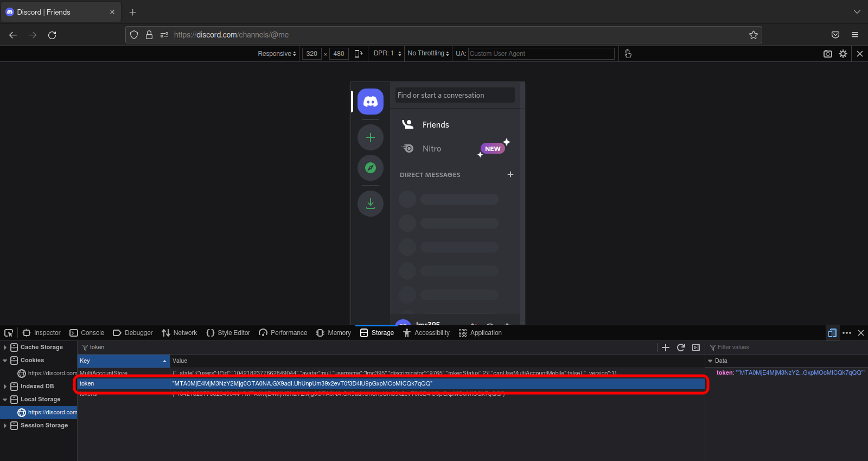Open the DPR dropdown
The image size is (868, 461).
pyautogui.click(x=387, y=53)
